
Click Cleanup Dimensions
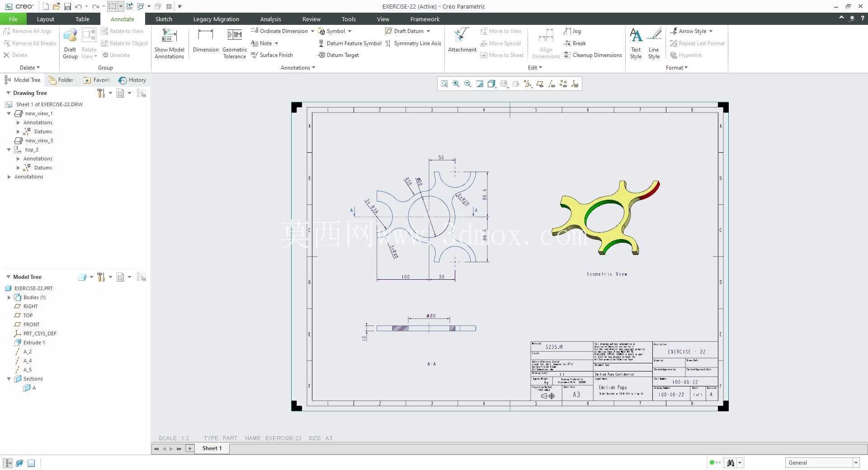coord(593,55)
